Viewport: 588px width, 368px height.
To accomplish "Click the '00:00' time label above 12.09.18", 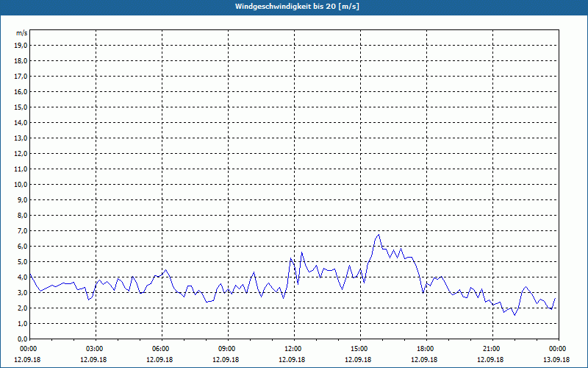I will point(28,349).
